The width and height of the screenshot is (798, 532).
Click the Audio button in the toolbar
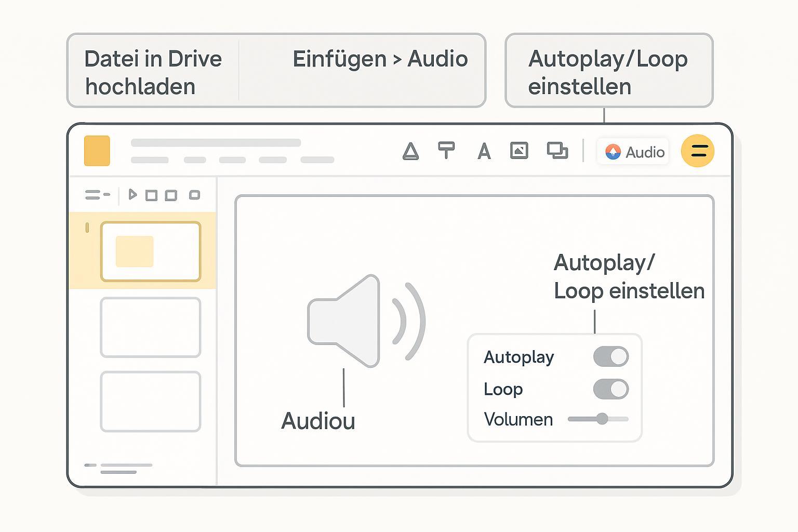tap(634, 152)
